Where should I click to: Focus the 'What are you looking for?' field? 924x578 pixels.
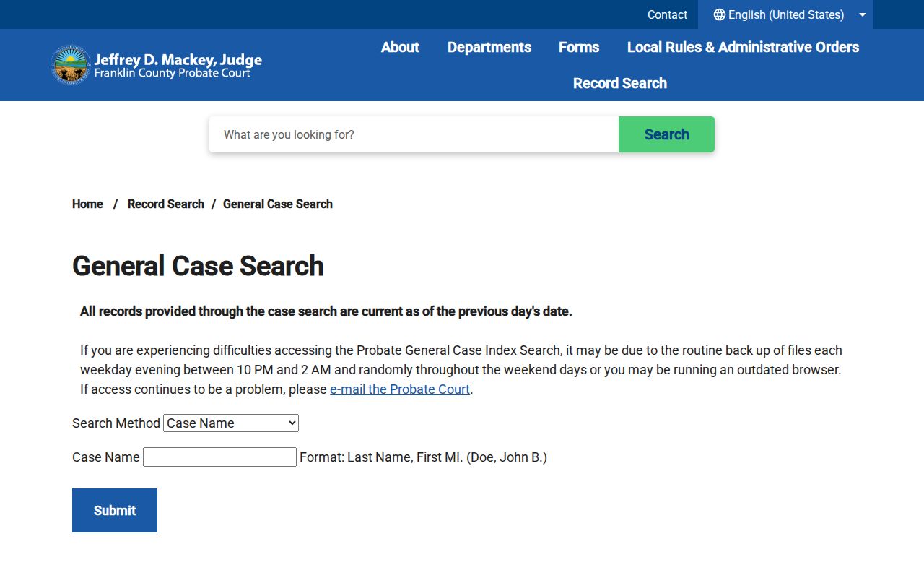click(414, 134)
